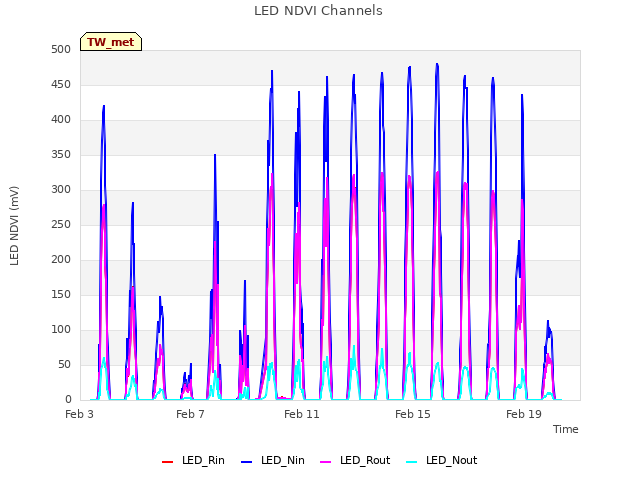The width and height of the screenshot is (640, 480).
Task: Click the 150 y-axis tick label
Action: coord(61,295)
